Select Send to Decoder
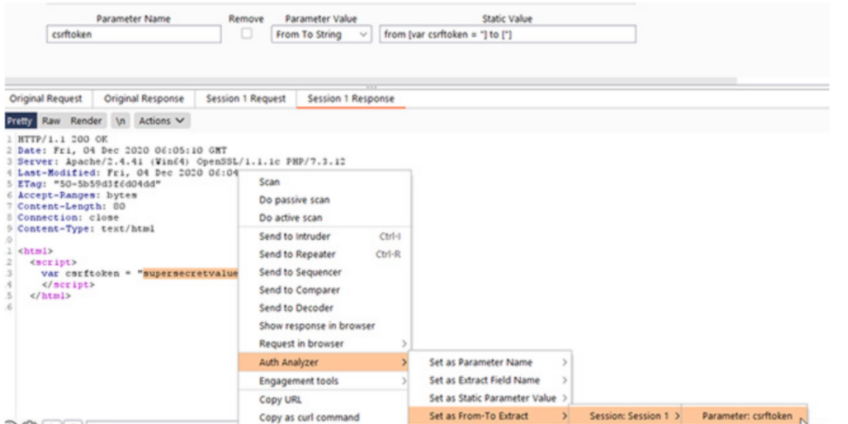Viewport: 848px width, 424px height. (324, 308)
